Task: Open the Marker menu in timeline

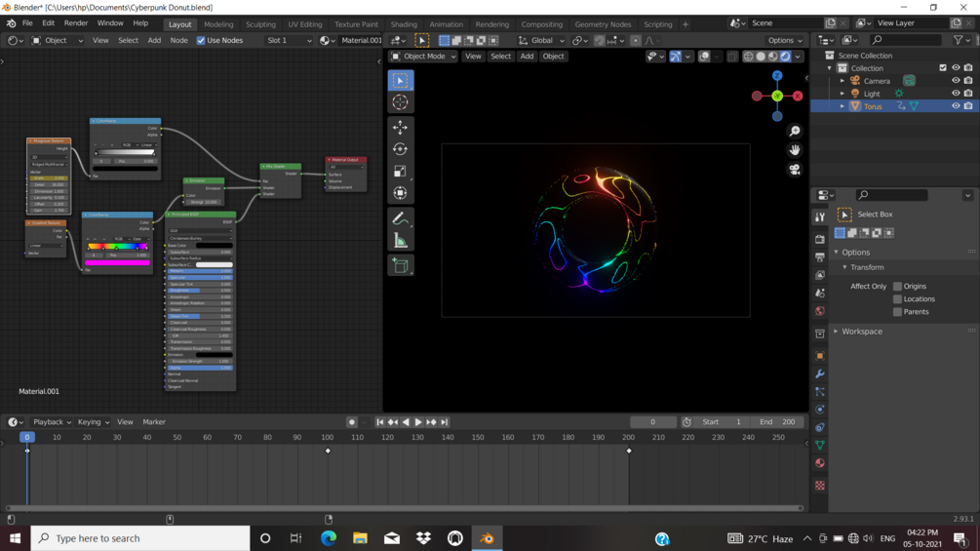Action: coord(154,421)
